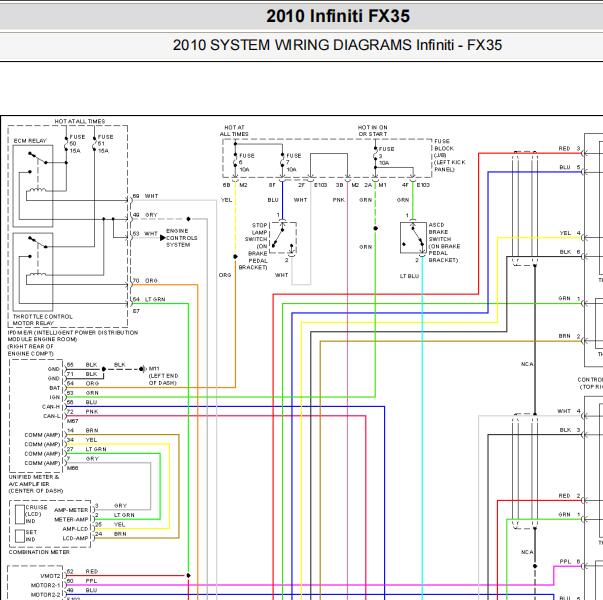The image size is (603, 600).
Task: Select the "LCD-AMP" pin label
Action: coord(75,538)
